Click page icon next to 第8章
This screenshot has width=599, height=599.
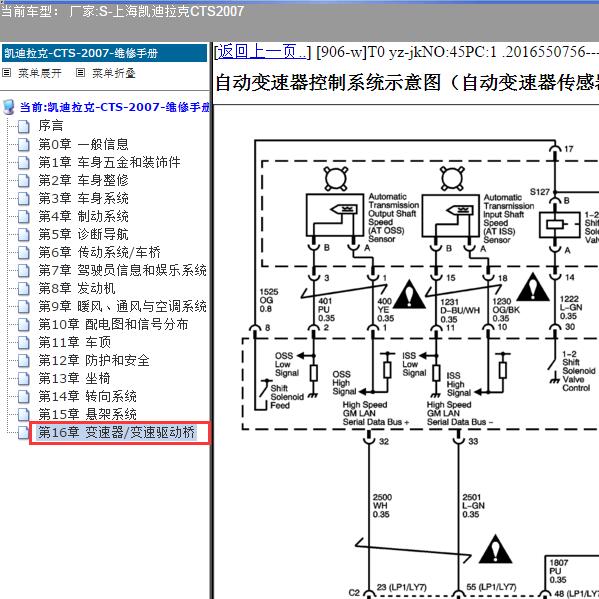[24, 288]
